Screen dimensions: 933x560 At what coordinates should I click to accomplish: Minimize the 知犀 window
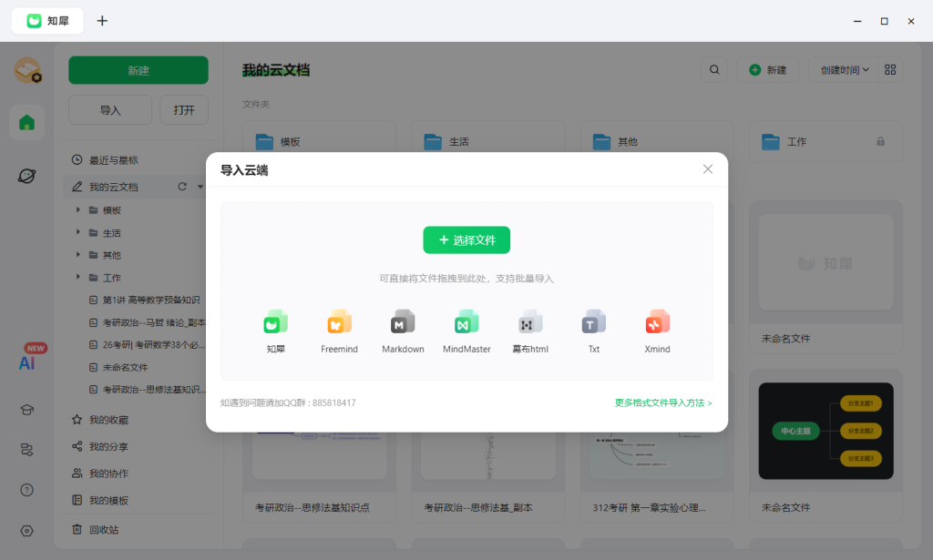point(857,21)
